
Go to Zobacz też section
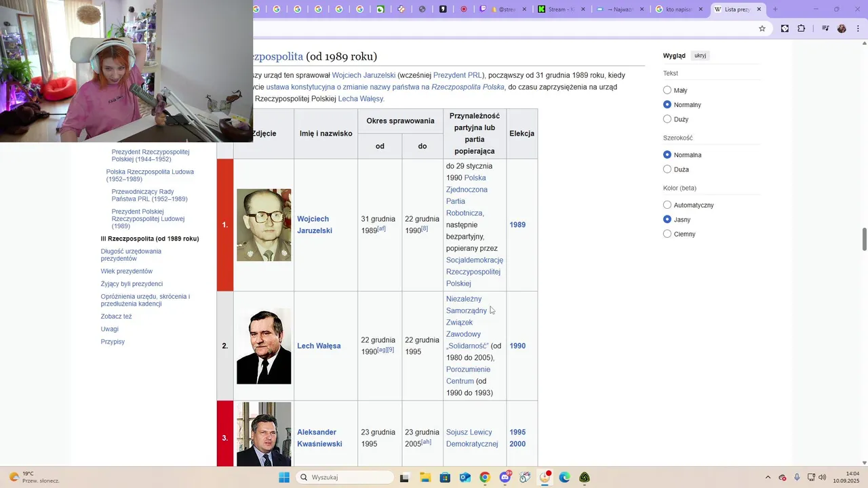click(116, 317)
